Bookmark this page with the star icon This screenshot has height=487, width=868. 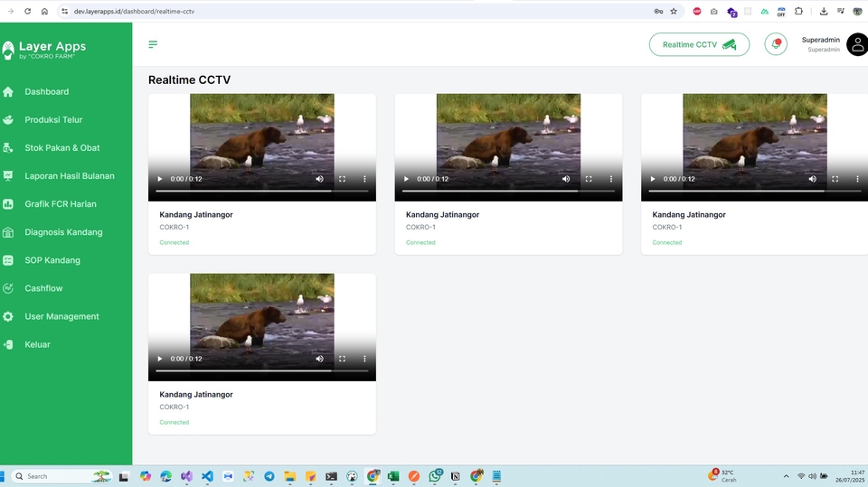coord(674,11)
